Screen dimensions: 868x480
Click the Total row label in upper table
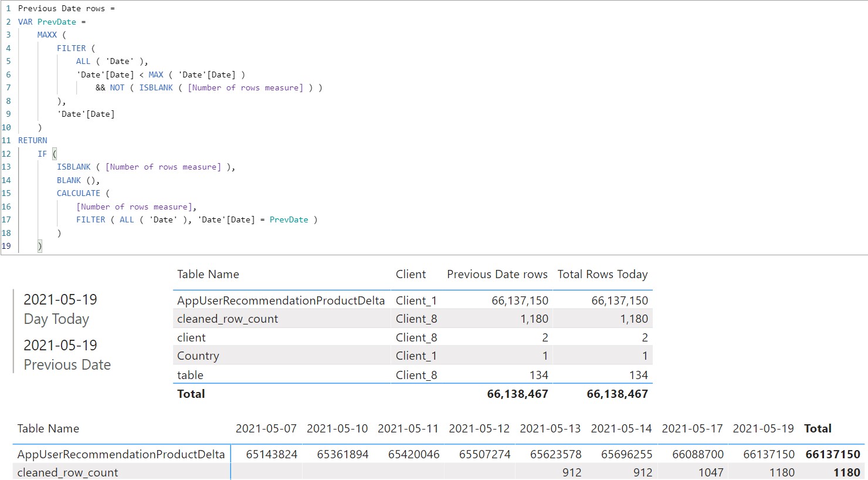click(x=191, y=394)
